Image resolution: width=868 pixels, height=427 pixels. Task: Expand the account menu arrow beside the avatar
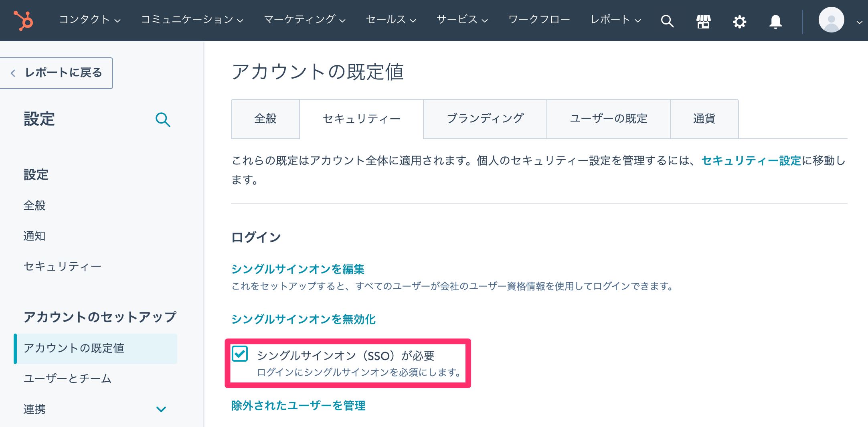click(x=859, y=22)
